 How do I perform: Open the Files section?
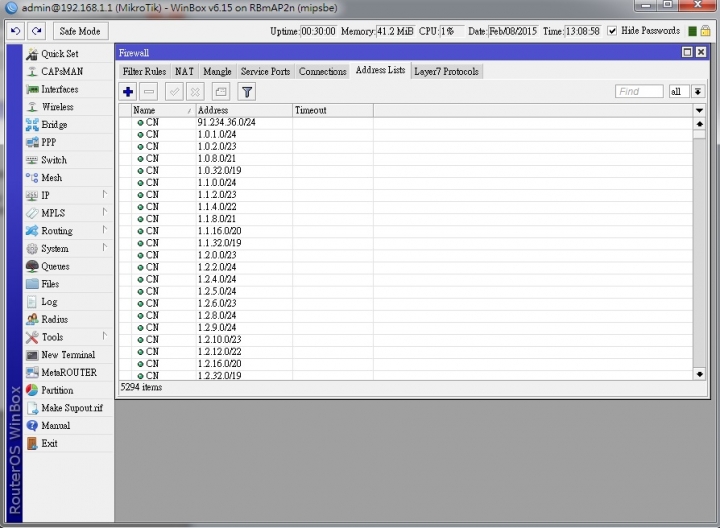[x=68, y=284]
